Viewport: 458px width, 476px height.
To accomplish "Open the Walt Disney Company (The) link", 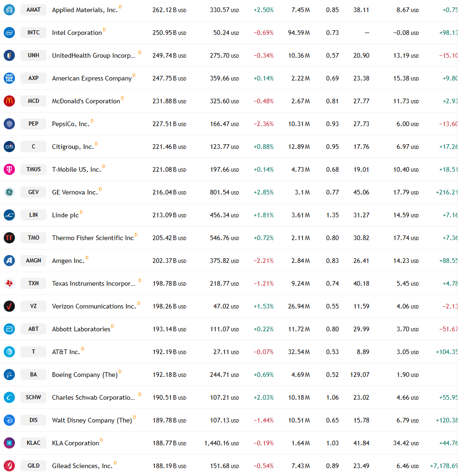I will tap(92, 421).
